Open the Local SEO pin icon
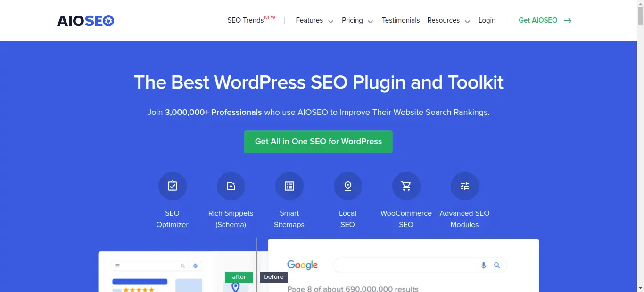The image size is (644, 292). pyautogui.click(x=348, y=186)
